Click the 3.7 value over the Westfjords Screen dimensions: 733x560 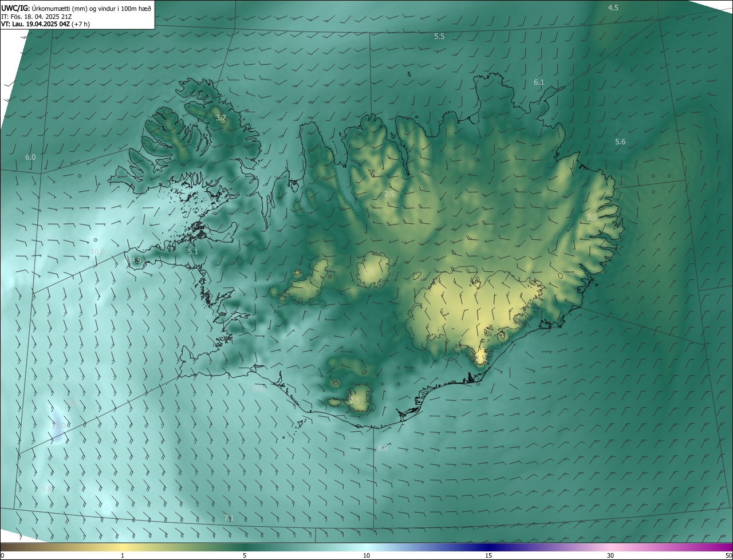[x=221, y=118]
